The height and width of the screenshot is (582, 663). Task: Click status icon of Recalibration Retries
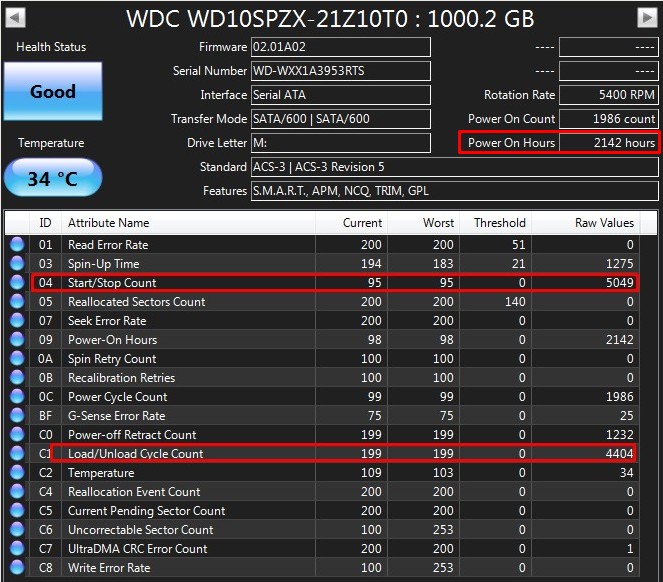[x=17, y=378]
